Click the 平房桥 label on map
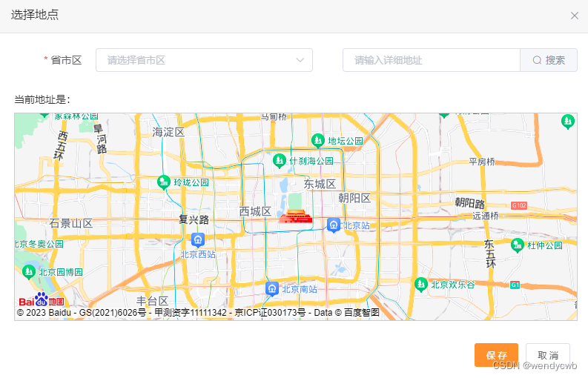This screenshot has width=588, height=378. (482, 162)
